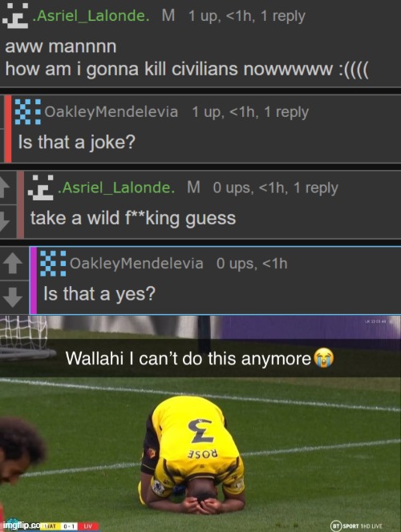Viewport: 401px width, 532px height.
Task: Click the magenta thread bar beside "Is that a yes?"
Action: click(x=33, y=280)
